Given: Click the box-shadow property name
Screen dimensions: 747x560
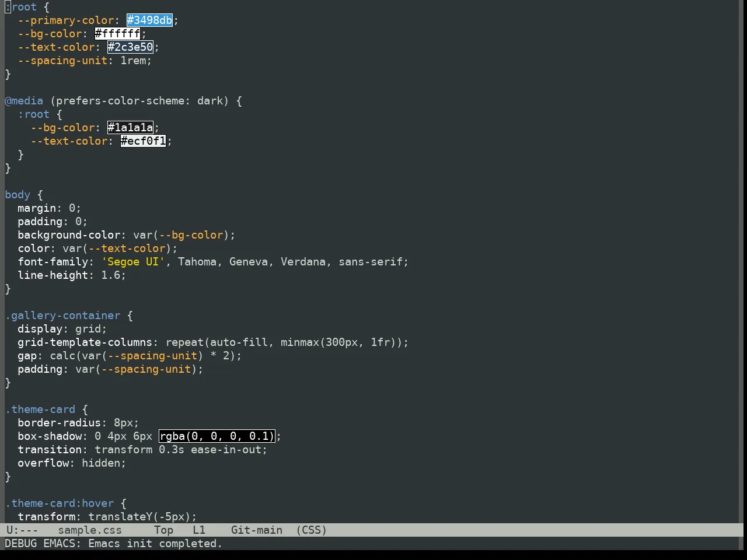Looking at the screenshot, I should tap(50, 436).
